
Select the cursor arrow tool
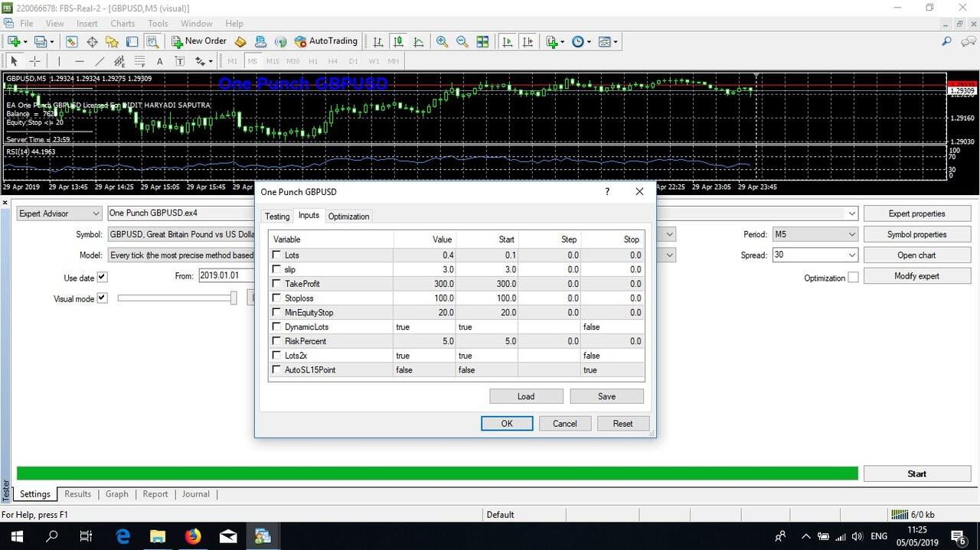[14, 61]
